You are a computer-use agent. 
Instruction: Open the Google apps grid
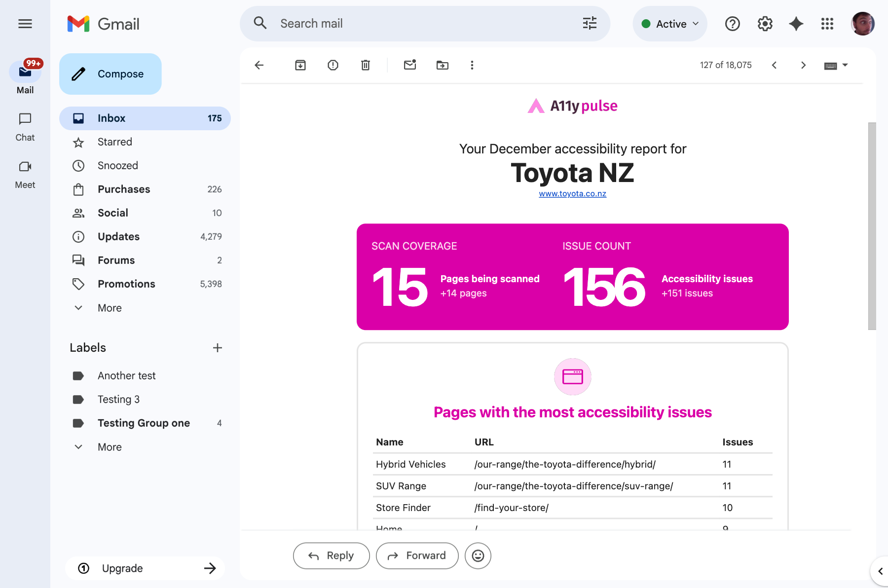(x=827, y=24)
